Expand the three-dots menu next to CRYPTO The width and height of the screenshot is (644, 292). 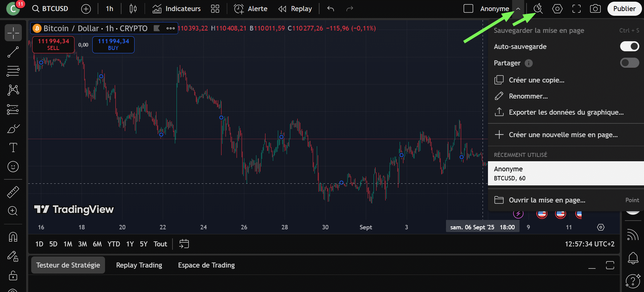click(170, 28)
